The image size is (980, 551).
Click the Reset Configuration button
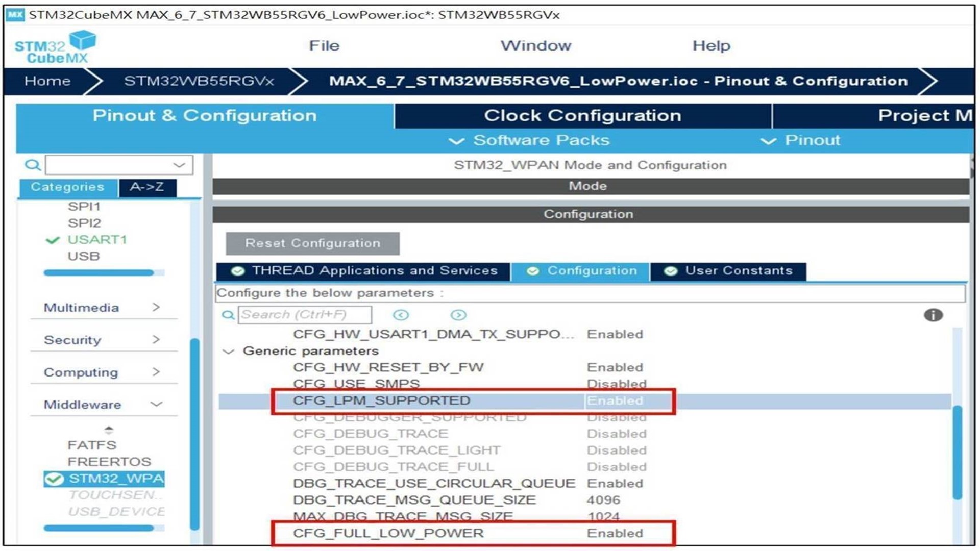312,243
